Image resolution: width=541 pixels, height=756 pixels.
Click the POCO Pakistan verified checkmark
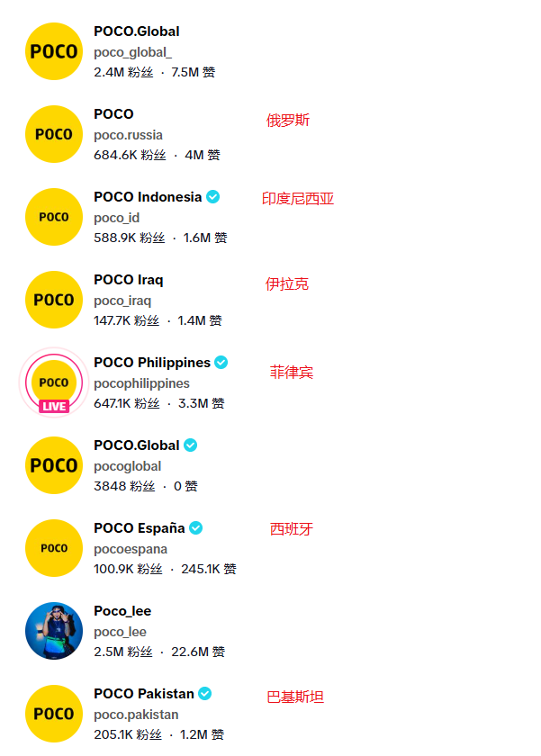click(x=205, y=694)
